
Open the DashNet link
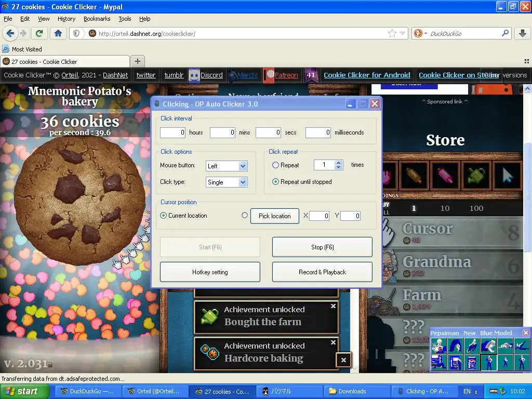115,75
